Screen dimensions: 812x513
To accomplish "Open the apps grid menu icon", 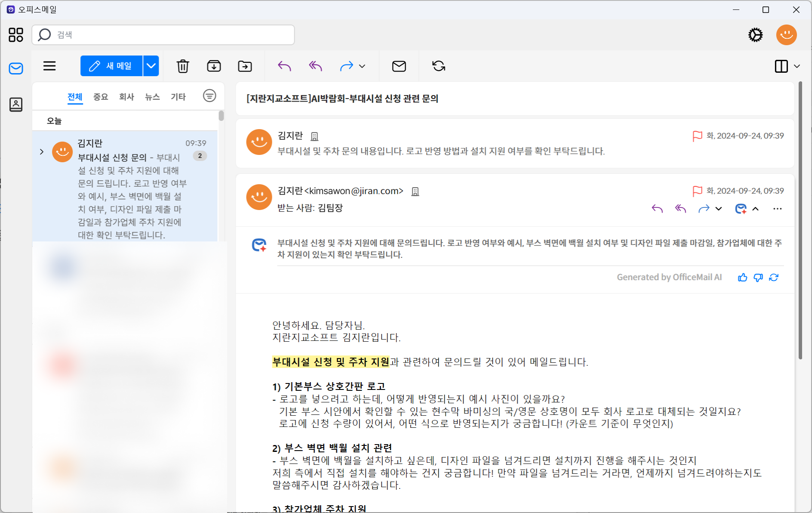I will pos(16,35).
